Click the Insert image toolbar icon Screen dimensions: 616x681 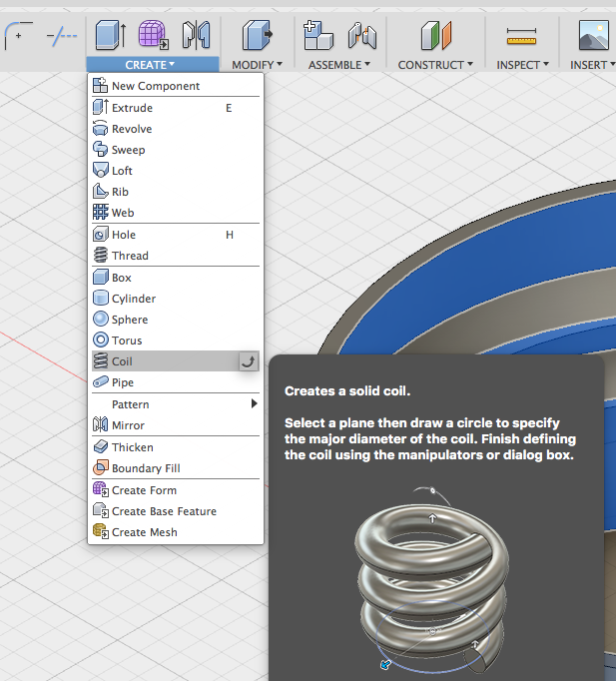593,35
